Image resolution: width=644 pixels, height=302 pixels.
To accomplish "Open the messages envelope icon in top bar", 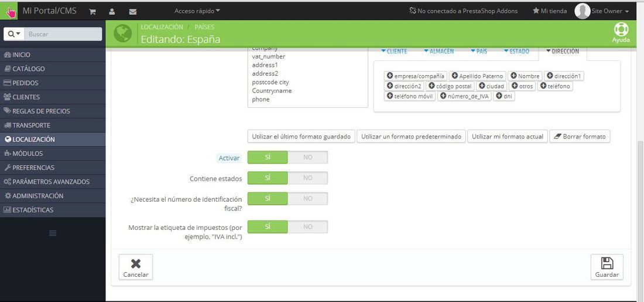I will pyautogui.click(x=133, y=12).
